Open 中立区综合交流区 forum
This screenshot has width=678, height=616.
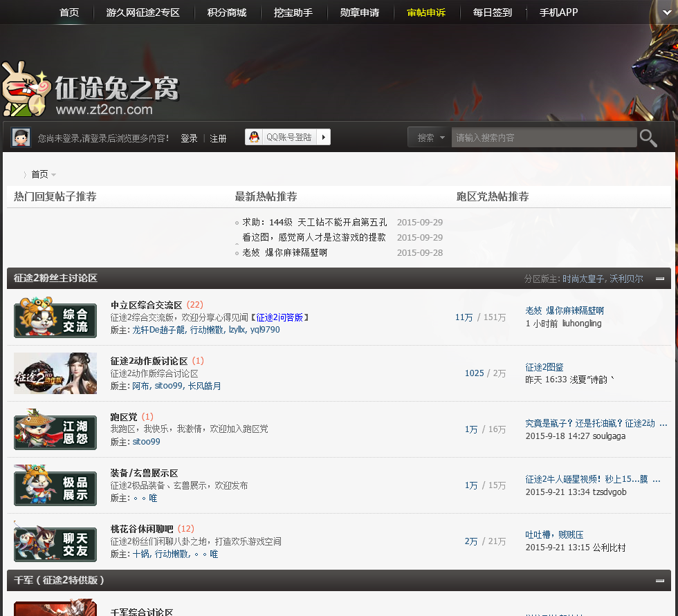coord(146,305)
